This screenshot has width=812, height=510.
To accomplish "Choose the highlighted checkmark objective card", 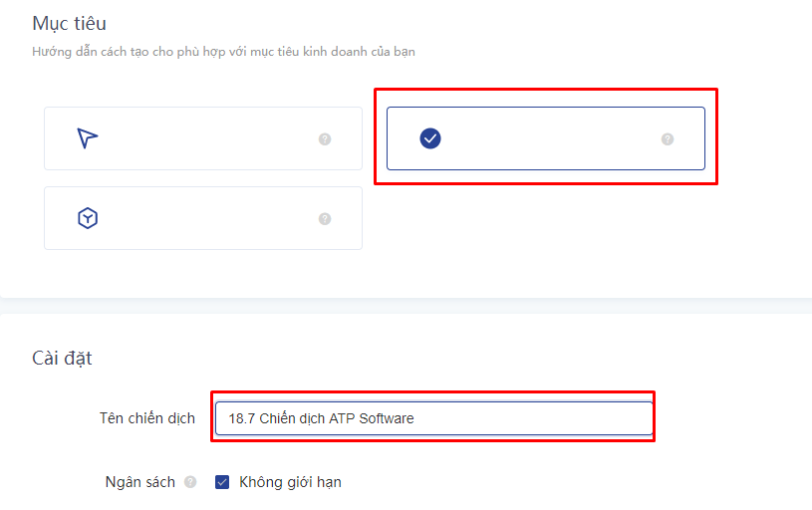I will point(546,138).
